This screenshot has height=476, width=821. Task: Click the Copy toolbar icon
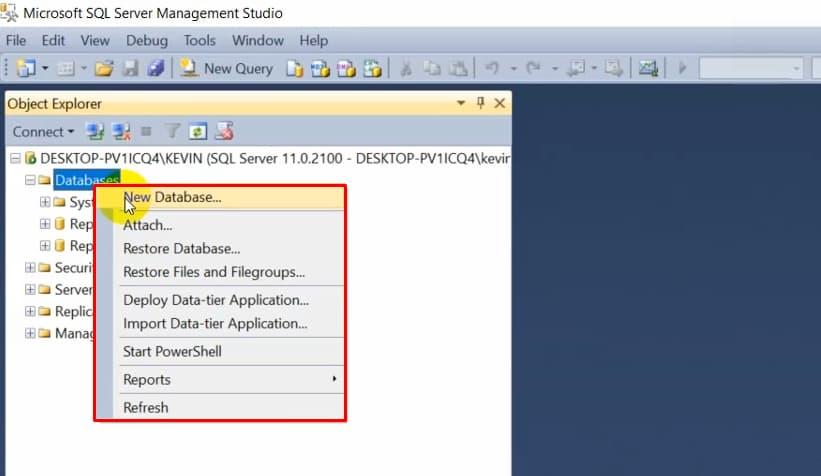point(432,69)
